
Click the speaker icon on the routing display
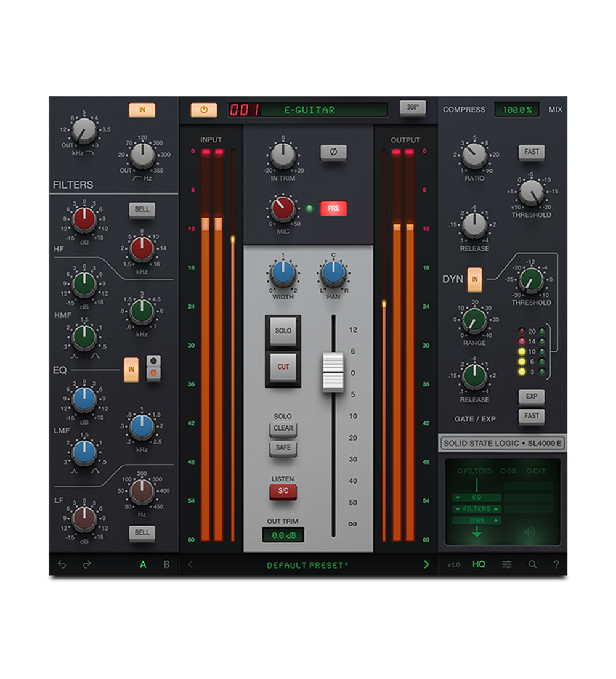(x=529, y=532)
